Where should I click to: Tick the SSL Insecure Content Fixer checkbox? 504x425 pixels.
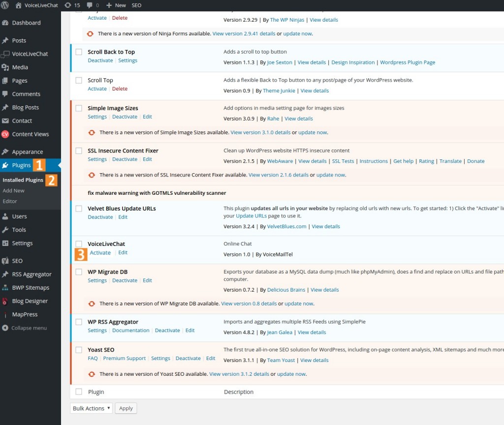(79, 151)
